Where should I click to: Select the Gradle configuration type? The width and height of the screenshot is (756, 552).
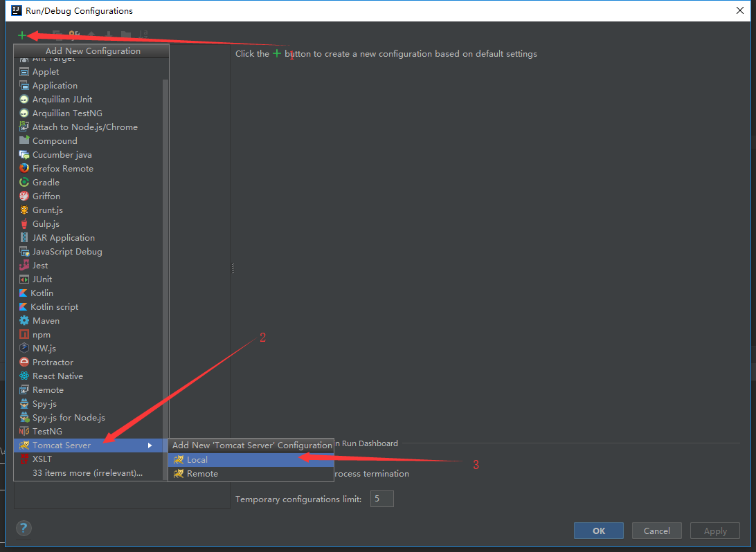tap(91, 183)
